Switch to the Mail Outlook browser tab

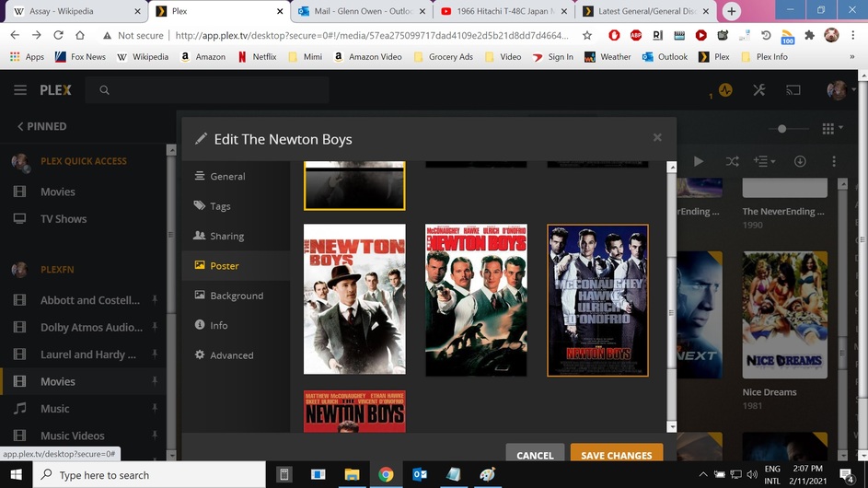pos(362,11)
